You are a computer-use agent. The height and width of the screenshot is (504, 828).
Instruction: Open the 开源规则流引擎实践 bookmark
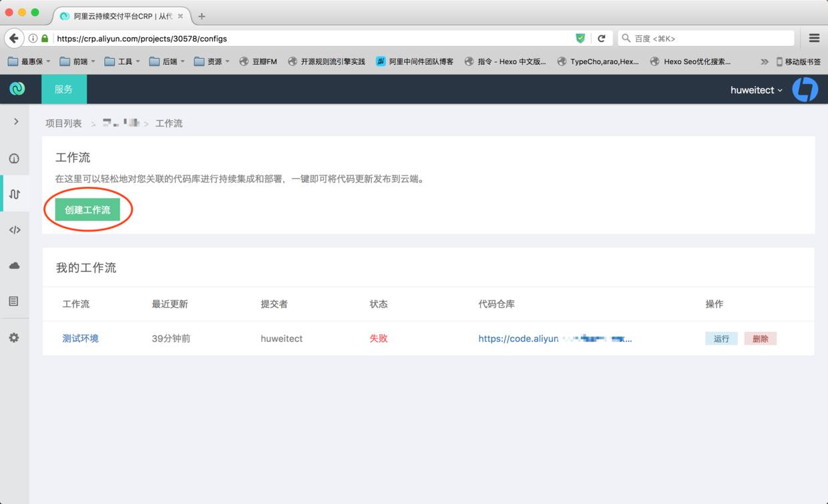point(327,61)
